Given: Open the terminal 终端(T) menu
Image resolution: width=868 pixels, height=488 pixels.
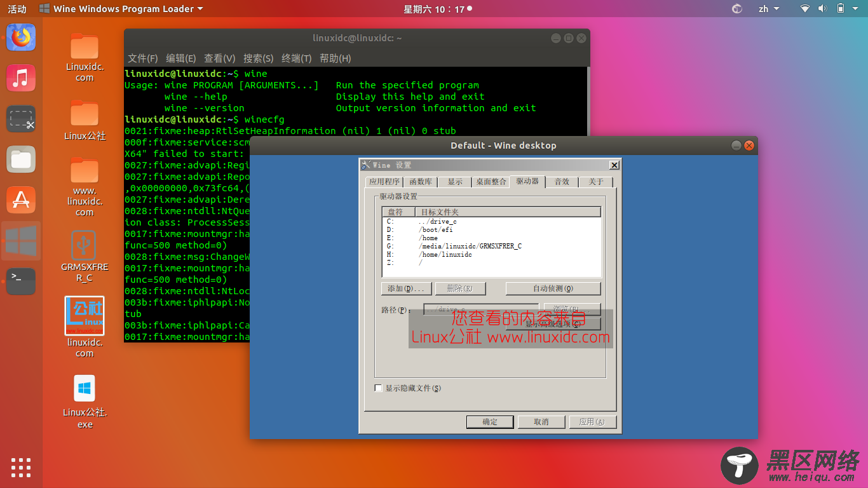Looking at the screenshot, I should click(x=296, y=58).
